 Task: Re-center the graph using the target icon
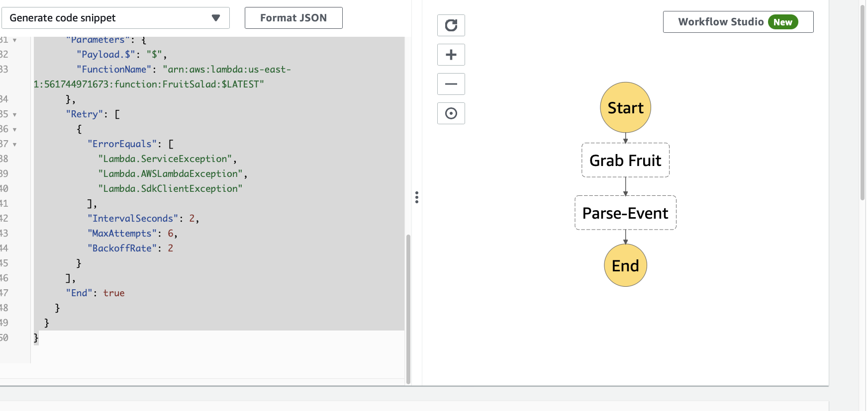[451, 113]
